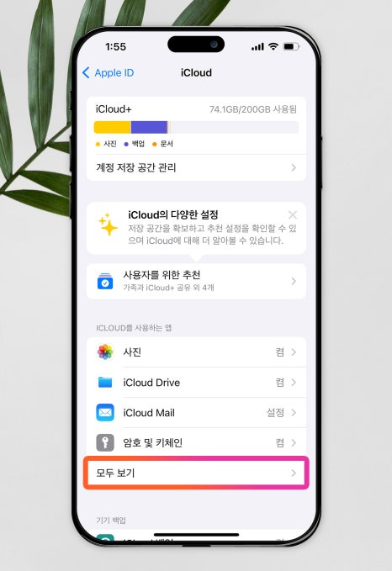The width and height of the screenshot is (392, 571).
Task: Dismiss the iCloud의 다양한 설정 card
Action: pyautogui.click(x=293, y=214)
